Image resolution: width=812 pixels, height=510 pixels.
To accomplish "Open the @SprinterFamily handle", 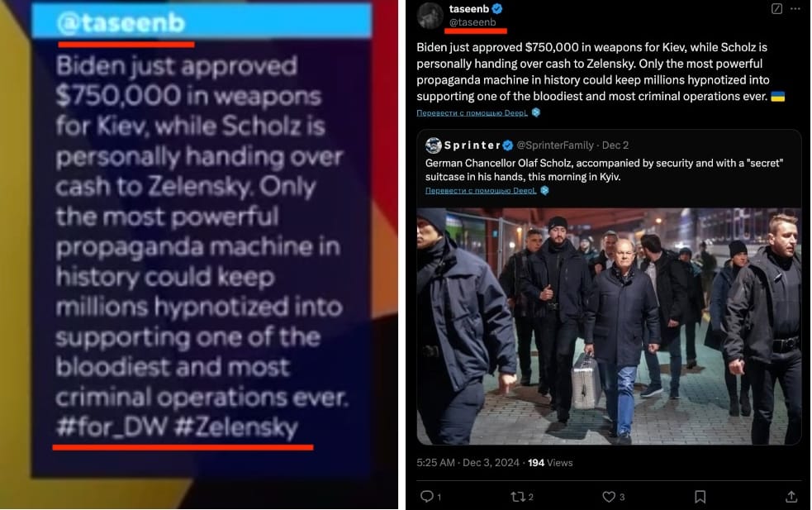I will (x=555, y=145).
